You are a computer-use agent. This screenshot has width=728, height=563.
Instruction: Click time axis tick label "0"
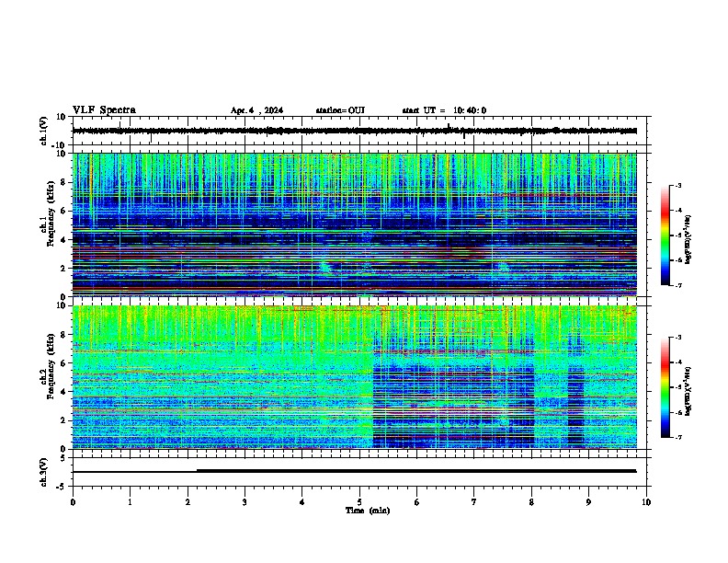(73, 502)
